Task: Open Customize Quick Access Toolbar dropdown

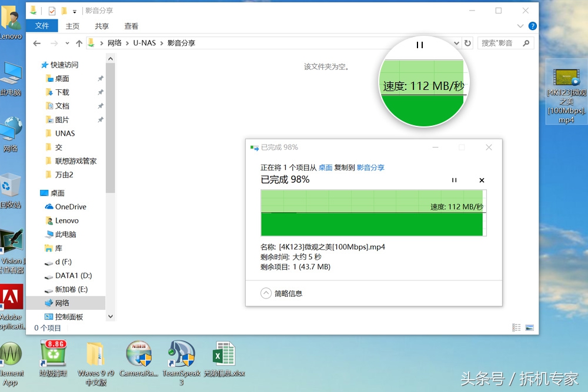Action: (75, 12)
